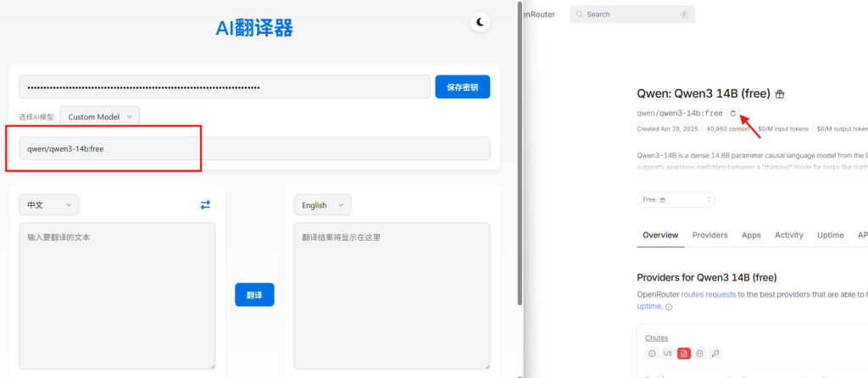Switch to the Uptime tab
Screen dimensions: 868x378
point(831,236)
